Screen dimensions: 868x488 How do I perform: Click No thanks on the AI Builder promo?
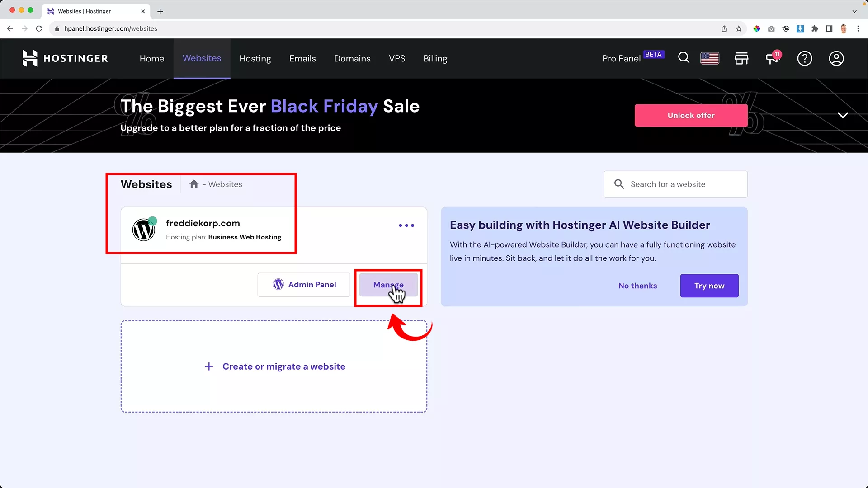[x=637, y=286]
